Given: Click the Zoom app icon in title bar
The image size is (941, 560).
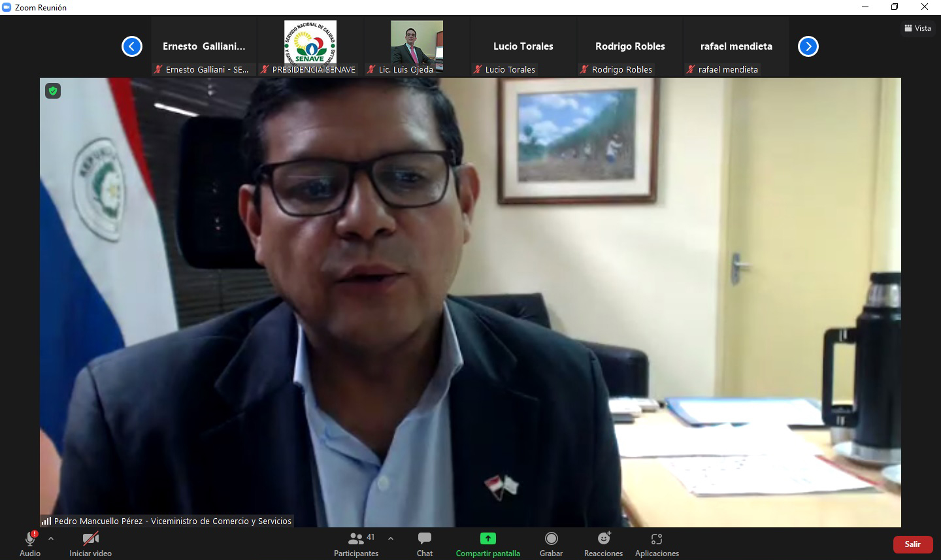Looking at the screenshot, I should 7,7.
